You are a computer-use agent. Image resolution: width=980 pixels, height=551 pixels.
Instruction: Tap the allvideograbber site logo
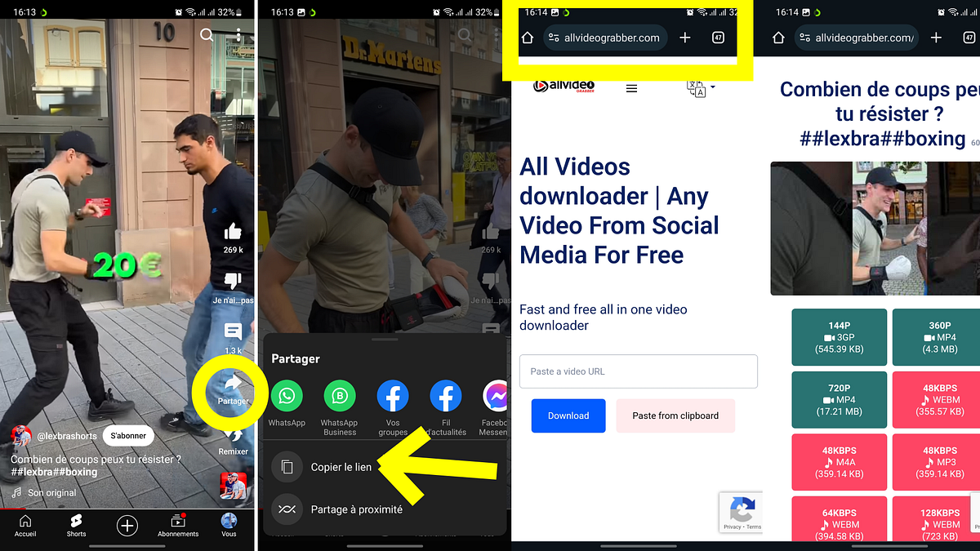(x=563, y=87)
